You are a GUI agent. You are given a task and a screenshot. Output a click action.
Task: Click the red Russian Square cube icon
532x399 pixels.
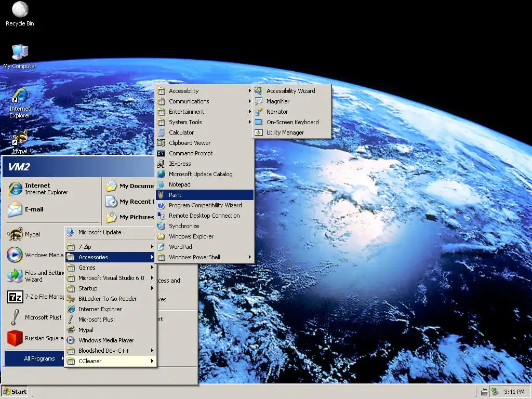pyautogui.click(x=15, y=338)
